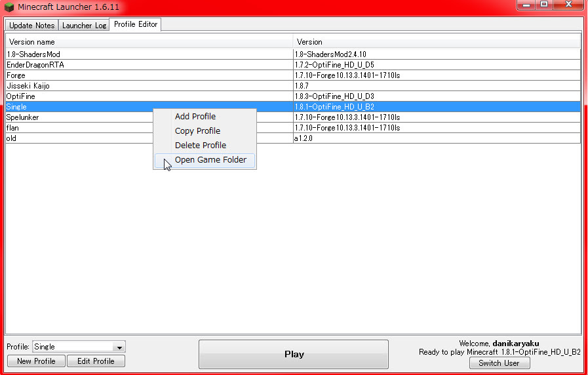The image size is (588, 375).
Task: Click the danikaryaku welcome username
Action: click(x=516, y=344)
